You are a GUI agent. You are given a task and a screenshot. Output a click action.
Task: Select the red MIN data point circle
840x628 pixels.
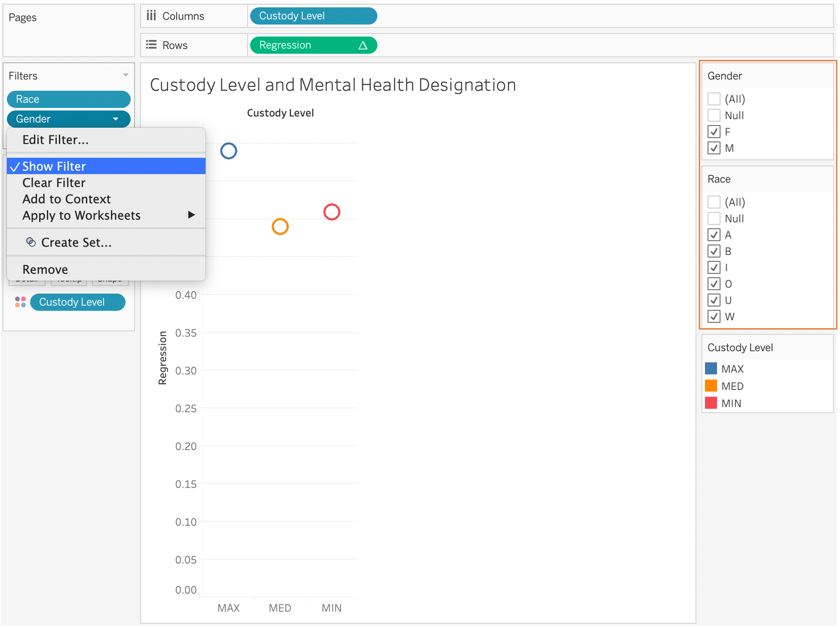[x=331, y=212]
